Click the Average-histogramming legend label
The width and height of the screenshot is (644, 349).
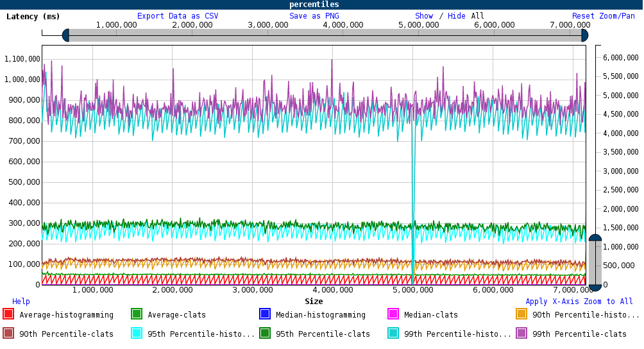(x=67, y=315)
